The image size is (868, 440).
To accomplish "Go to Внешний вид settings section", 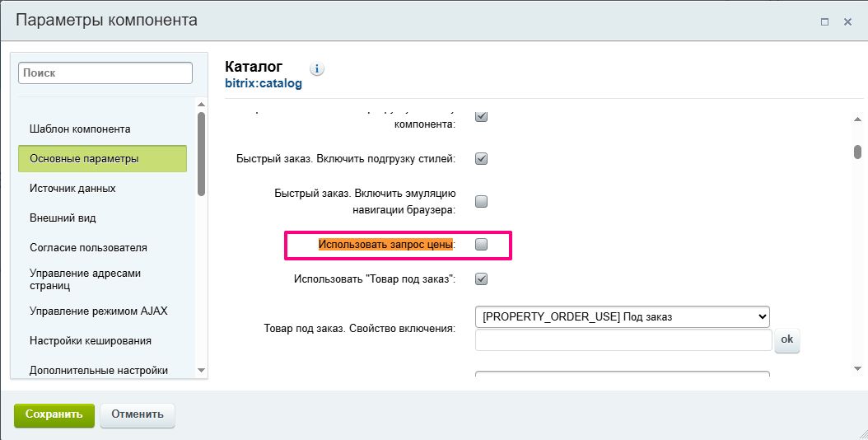I will point(63,218).
